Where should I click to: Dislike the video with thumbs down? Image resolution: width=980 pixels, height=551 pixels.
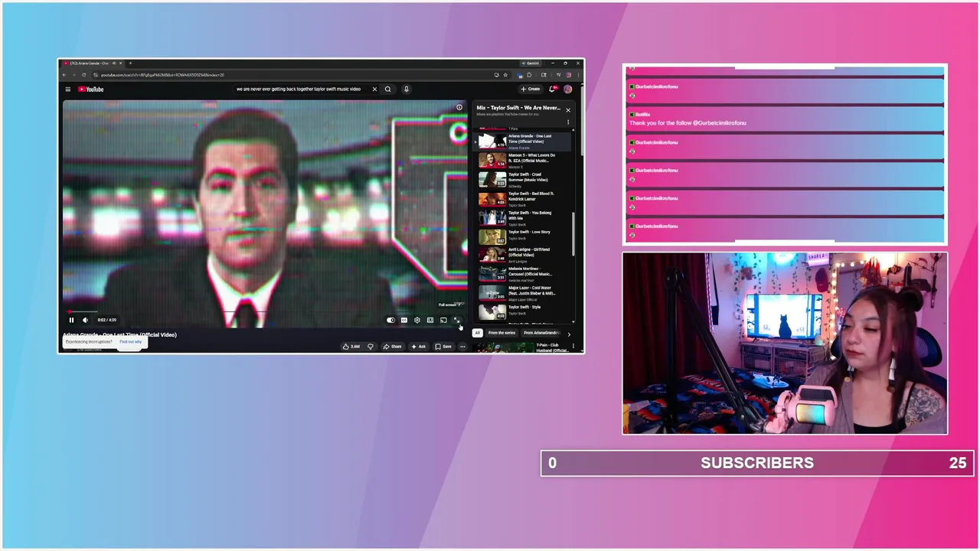point(371,347)
